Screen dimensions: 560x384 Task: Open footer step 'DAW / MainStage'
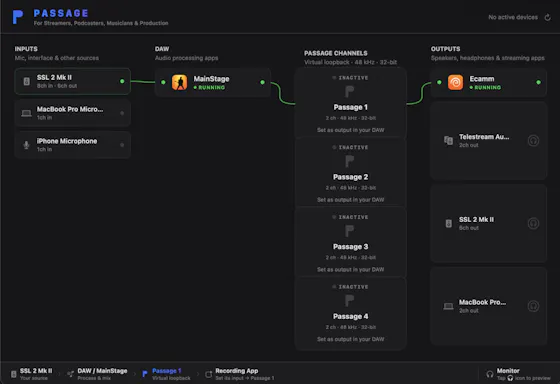(97, 374)
